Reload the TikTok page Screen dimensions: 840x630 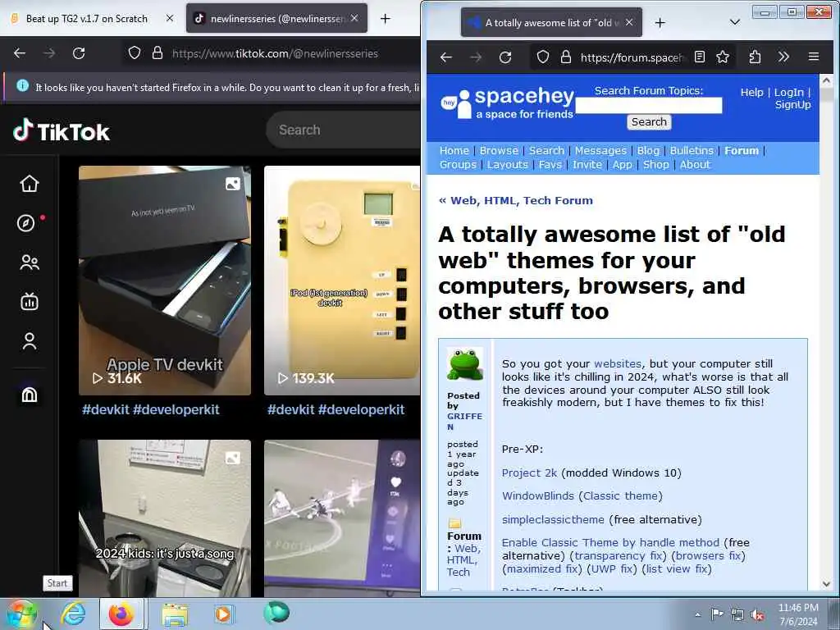click(79, 53)
